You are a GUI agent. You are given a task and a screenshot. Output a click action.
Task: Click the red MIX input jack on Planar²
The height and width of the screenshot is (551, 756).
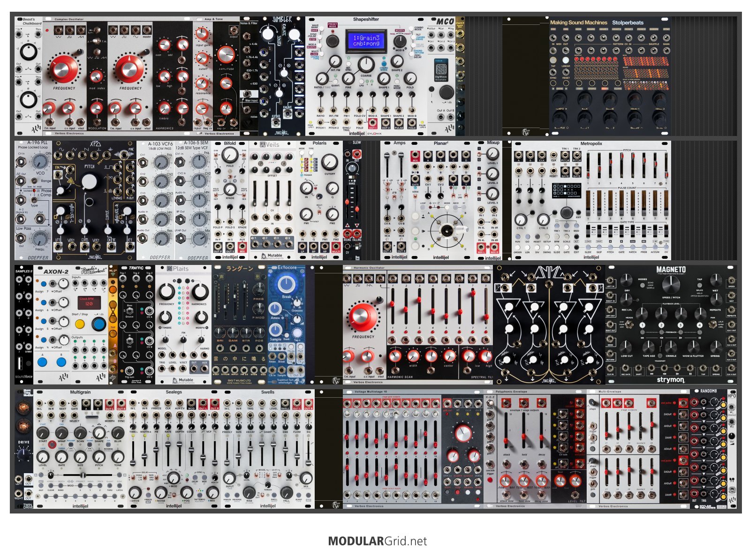[x=415, y=155]
